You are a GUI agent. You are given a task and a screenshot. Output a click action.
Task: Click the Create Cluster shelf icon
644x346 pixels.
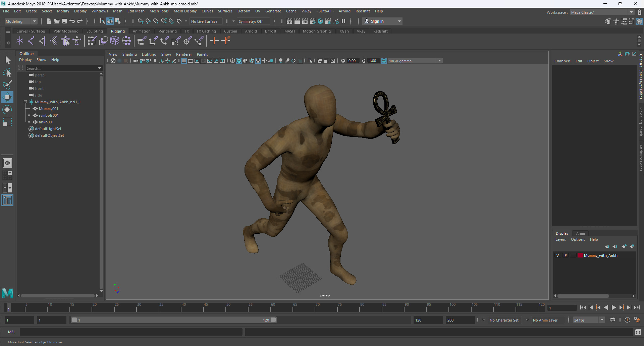pyautogui.click(x=126, y=41)
